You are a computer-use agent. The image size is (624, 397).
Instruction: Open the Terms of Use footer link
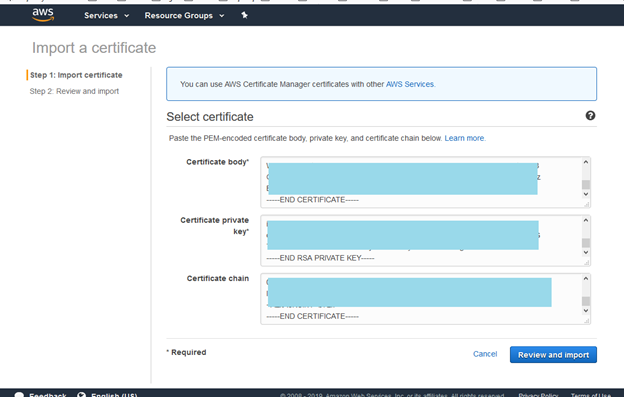click(591, 395)
